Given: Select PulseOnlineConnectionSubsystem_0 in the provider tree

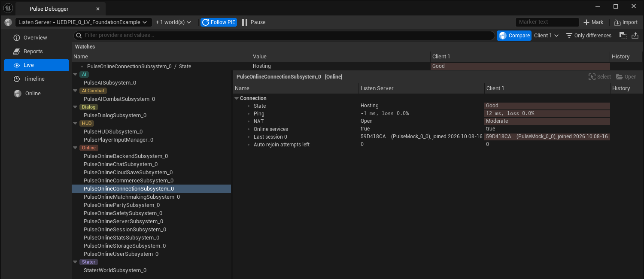Looking at the screenshot, I should click(x=151, y=189).
